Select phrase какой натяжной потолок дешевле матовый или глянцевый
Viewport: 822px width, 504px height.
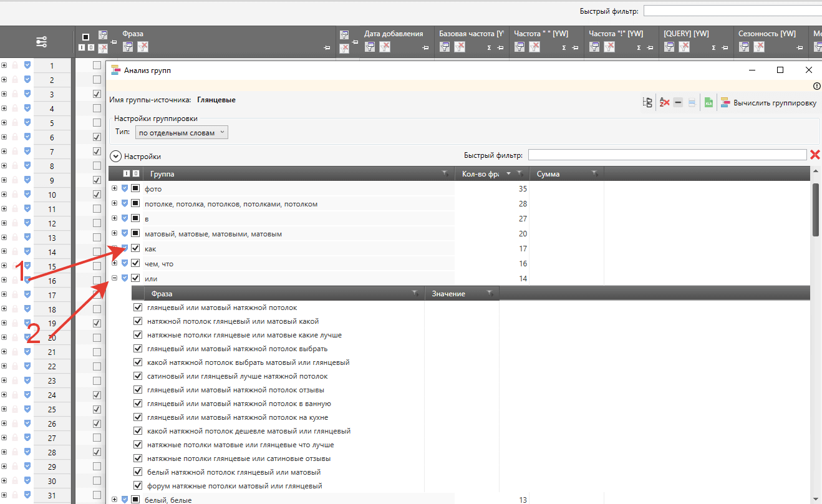point(249,431)
